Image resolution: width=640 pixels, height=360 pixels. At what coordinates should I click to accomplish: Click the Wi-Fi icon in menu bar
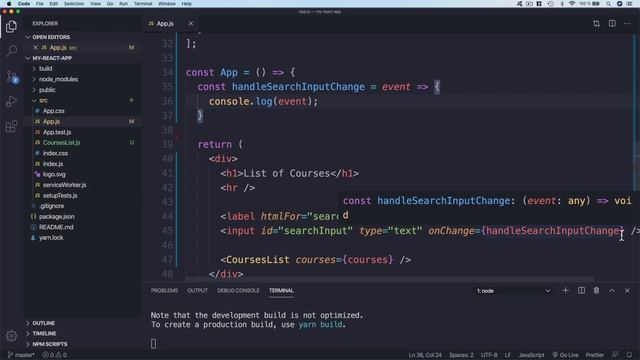(x=572, y=4)
